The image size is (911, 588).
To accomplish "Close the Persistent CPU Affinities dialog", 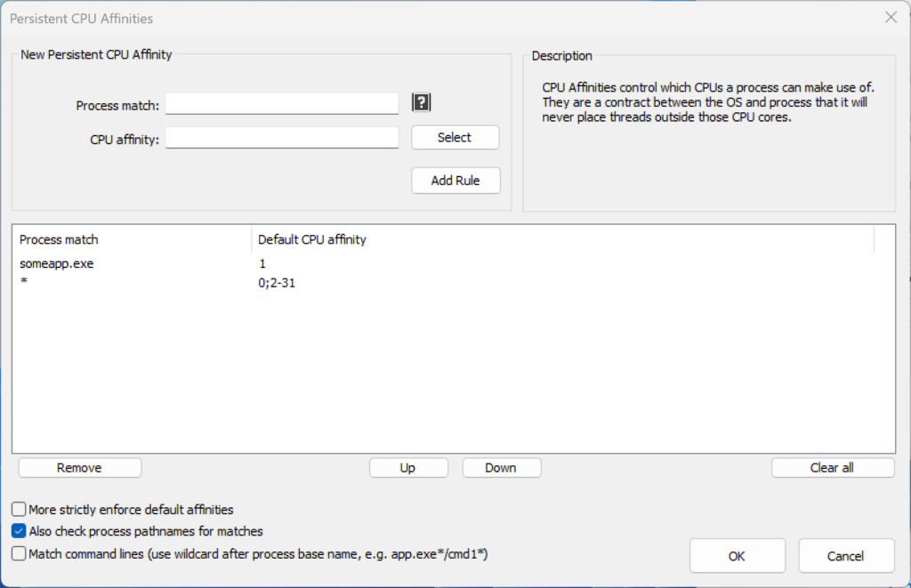I will 892,17.
